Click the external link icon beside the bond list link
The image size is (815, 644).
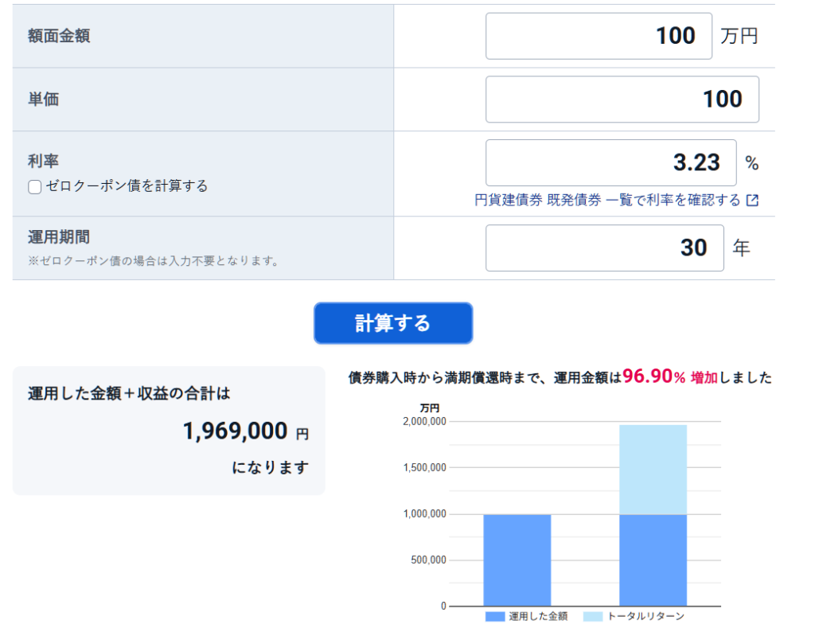pyautogui.click(x=752, y=201)
